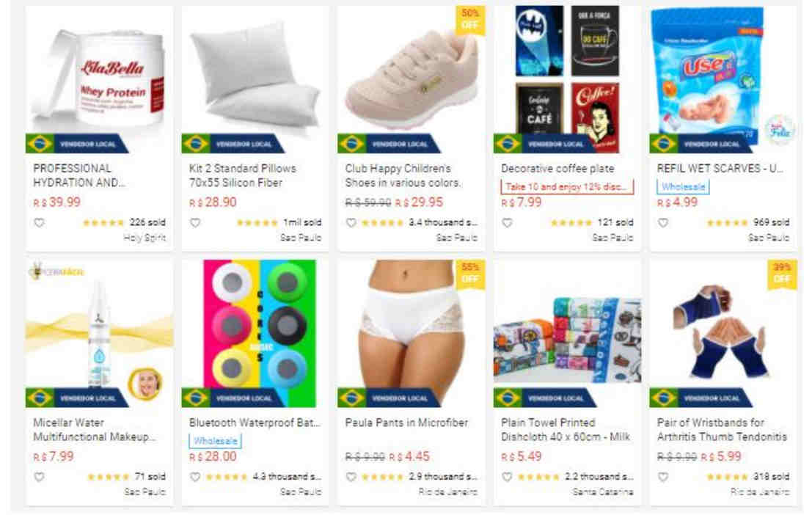
Task: Toggle favorite on Pair of Wristbands
Action: 663,477
